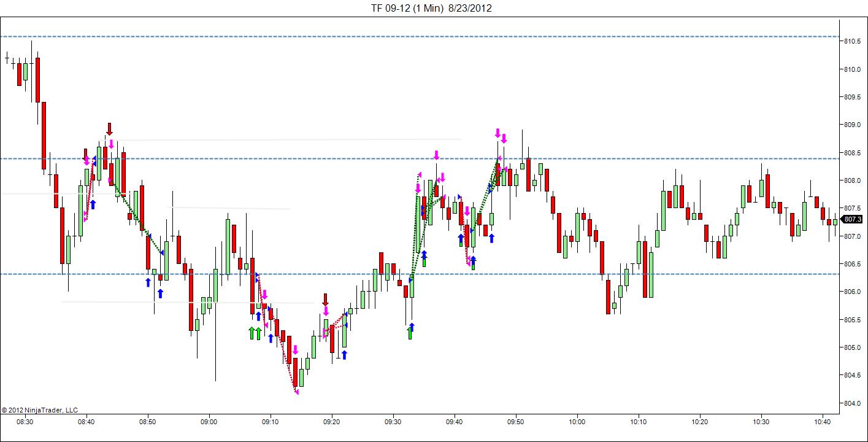This screenshot has height=442, width=868.
Task: Click the 806.5 price axis label
Action: (x=852, y=264)
